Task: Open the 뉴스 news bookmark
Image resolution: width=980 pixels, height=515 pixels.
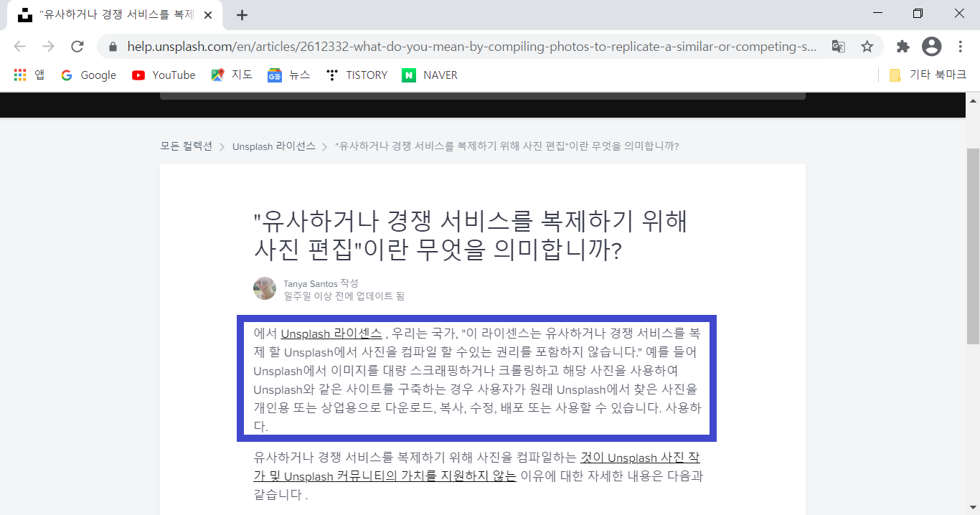Action: (x=289, y=75)
